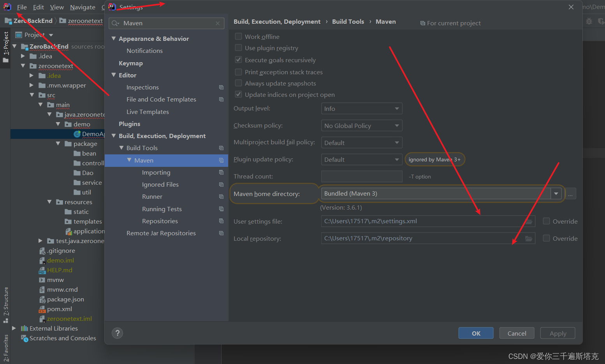The image size is (605, 364).
Task: Click the search magnifier icon in settings
Action: [x=116, y=23]
